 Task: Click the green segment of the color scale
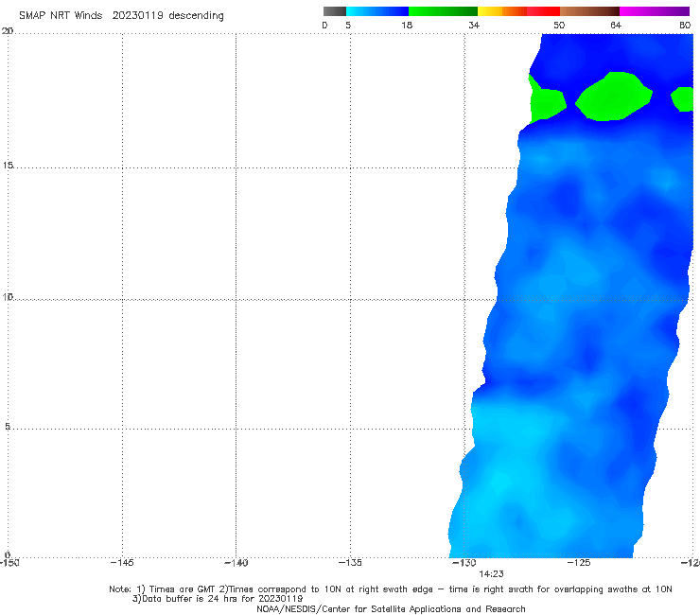tap(443, 11)
